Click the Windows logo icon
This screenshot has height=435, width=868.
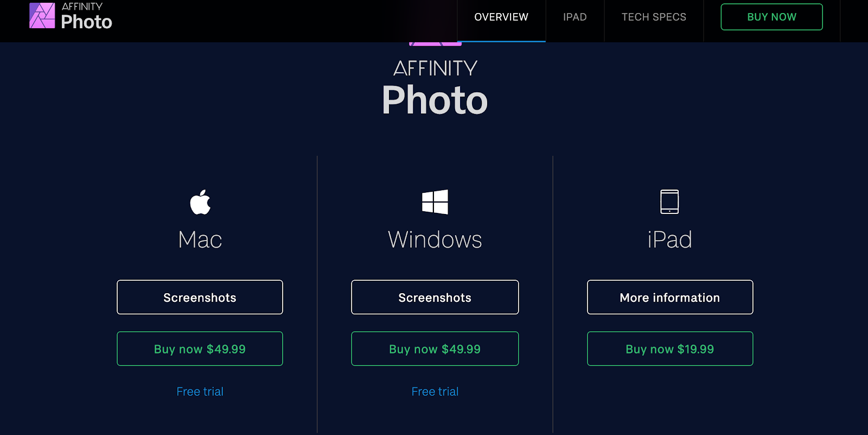(x=435, y=202)
